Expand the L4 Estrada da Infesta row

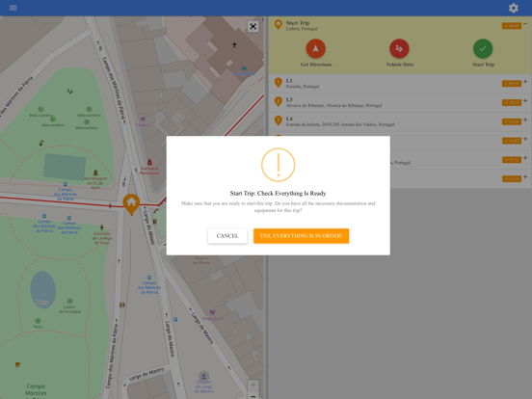pos(525,120)
